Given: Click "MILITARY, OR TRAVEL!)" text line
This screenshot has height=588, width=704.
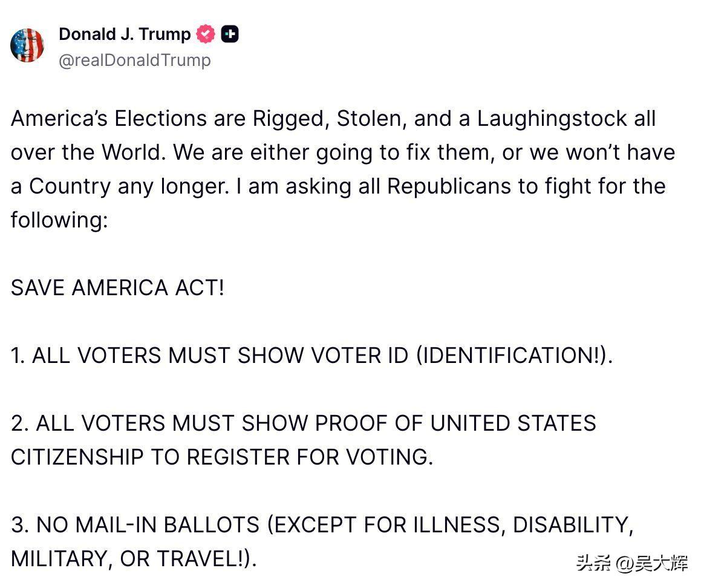Looking at the screenshot, I should point(134,558).
